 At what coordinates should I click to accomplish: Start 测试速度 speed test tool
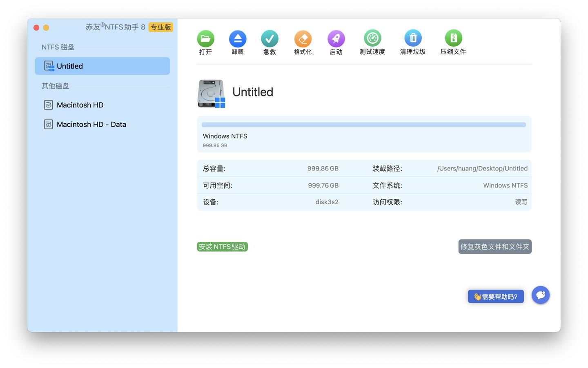[372, 42]
